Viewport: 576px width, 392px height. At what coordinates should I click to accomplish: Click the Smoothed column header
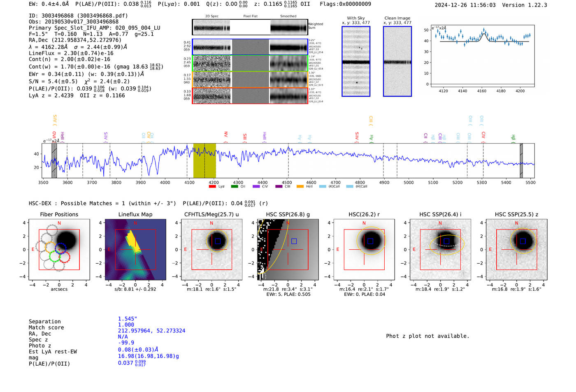pos(288,16)
